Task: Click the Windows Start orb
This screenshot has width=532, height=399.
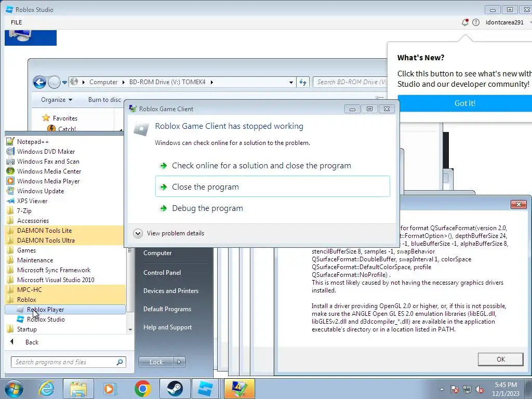Action: tap(14, 389)
